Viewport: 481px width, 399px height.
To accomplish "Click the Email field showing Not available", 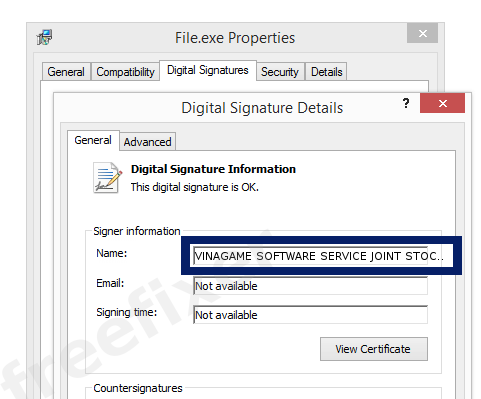I will (x=310, y=286).
